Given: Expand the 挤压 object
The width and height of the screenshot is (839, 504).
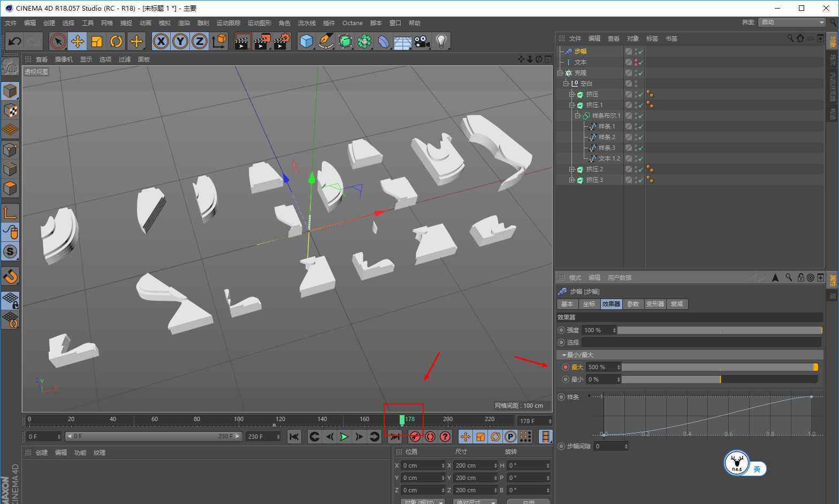Looking at the screenshot, I should point(571,94).
